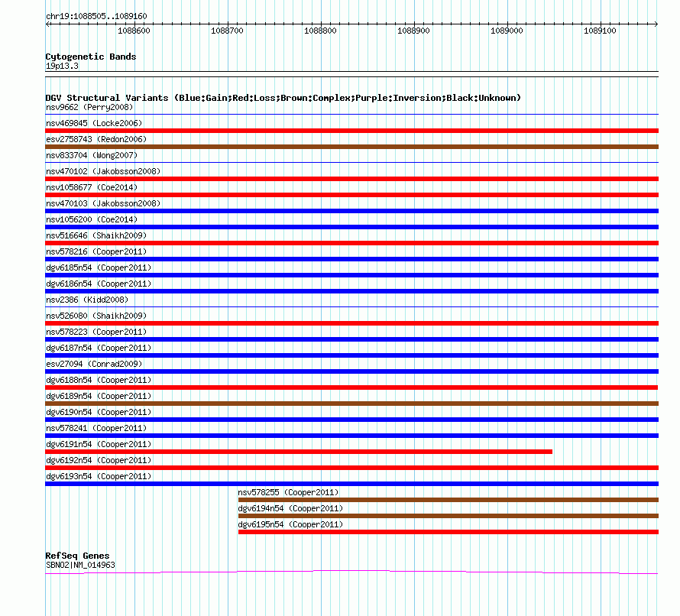Click the magenta SBNO2 gene line
This screenshot has width=680, height=616.
click(x=351, y=572)
